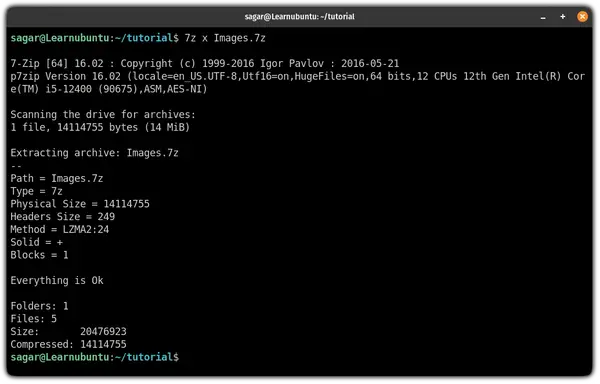Click the Headers Size = 249 line
600x384 pixels.
[62, 217]
